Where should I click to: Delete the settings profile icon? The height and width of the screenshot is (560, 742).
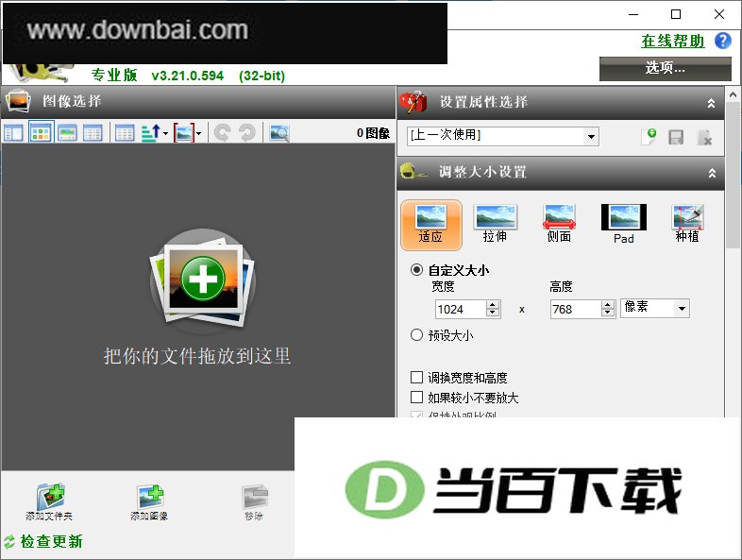click(704, 137)
